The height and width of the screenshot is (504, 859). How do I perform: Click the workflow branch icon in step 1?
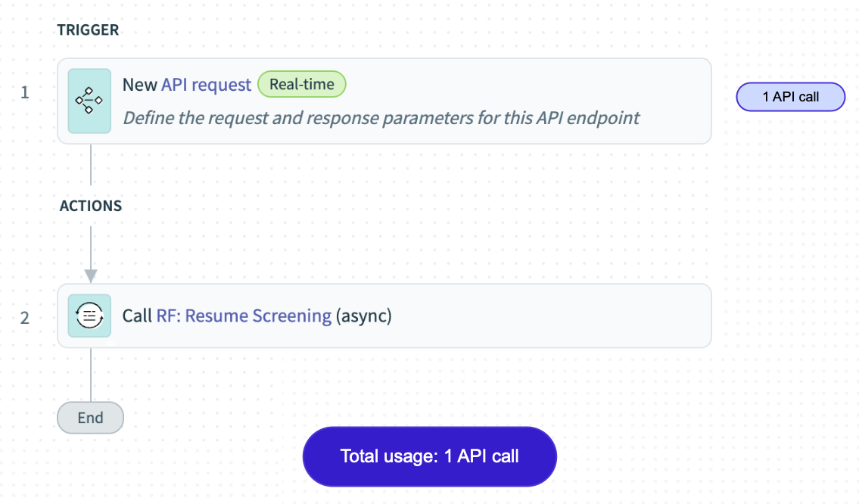(x=89, y=101)
